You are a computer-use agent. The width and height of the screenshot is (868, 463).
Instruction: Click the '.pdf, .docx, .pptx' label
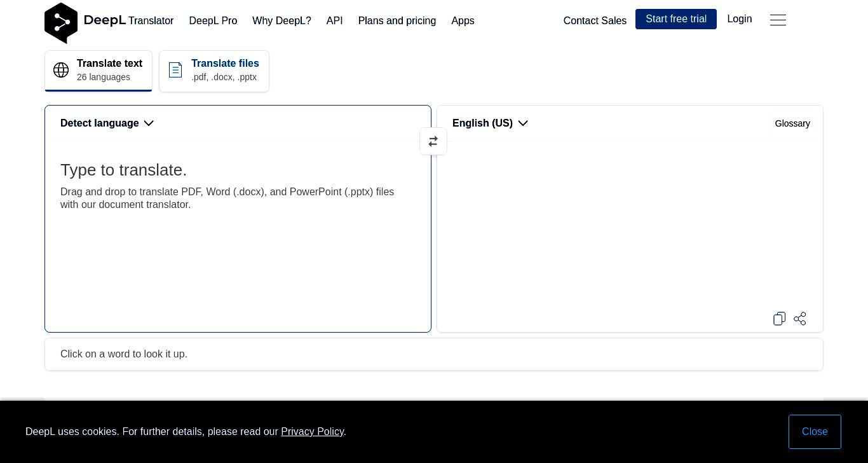tap(224, 77)
